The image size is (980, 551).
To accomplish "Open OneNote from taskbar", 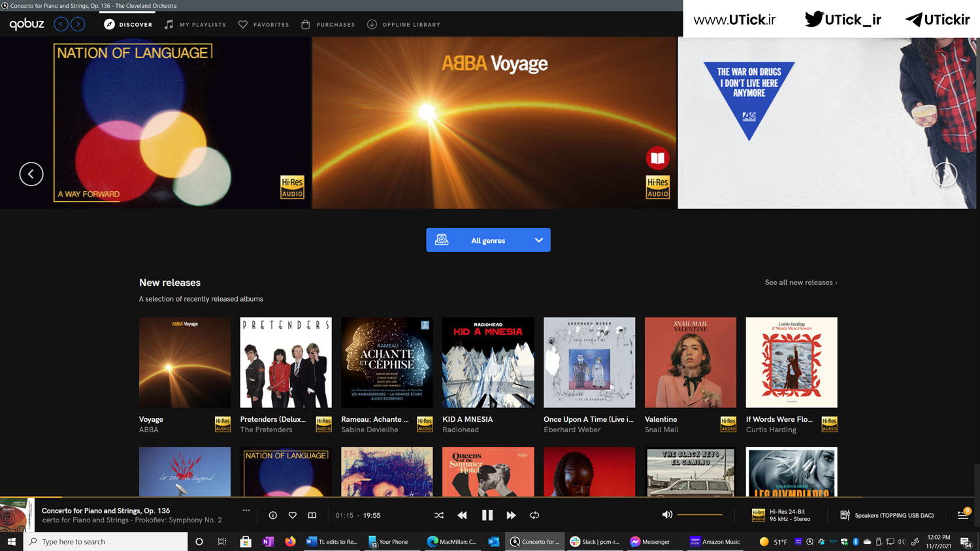I will pos(268,541).
